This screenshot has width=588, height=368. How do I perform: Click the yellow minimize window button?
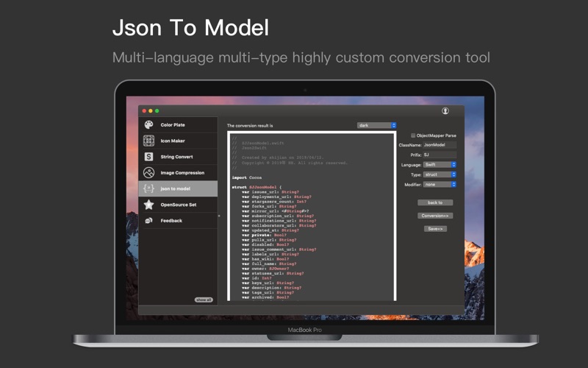(151, 111)
